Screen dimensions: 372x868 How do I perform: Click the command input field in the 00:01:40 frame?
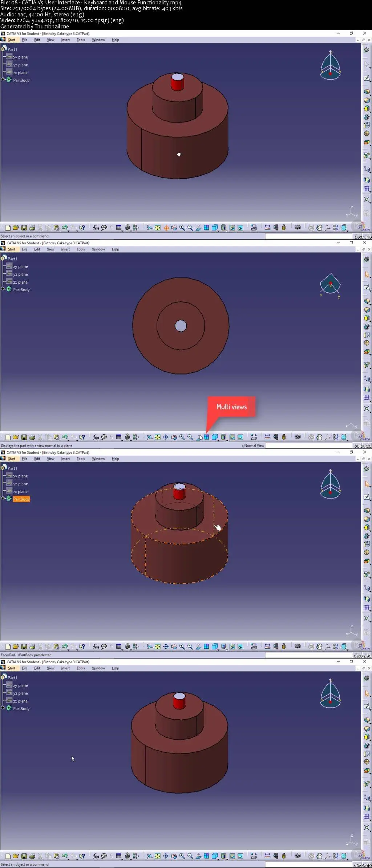(x=308, y=236)
